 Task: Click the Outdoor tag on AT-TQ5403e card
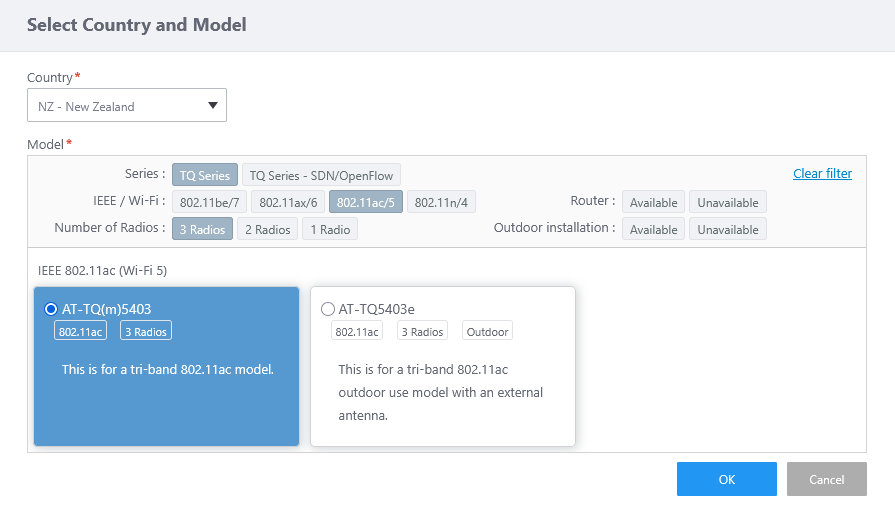click(x=487, y=331)
